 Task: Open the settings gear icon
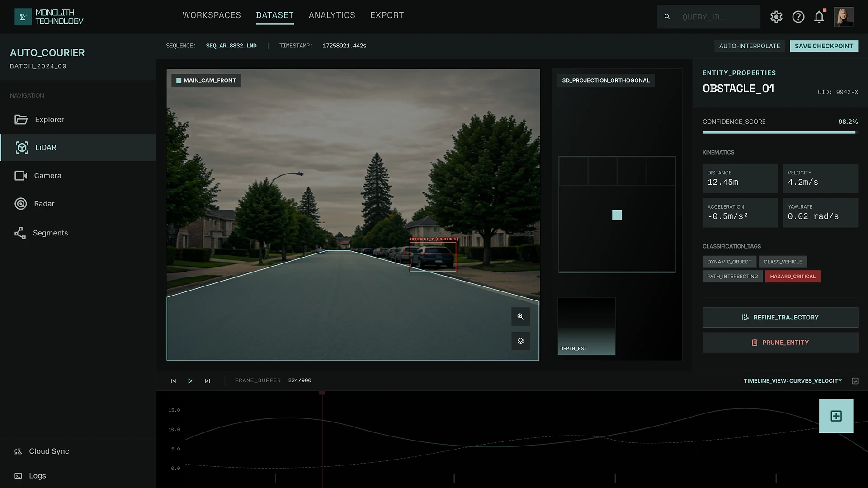click(776, 17)
